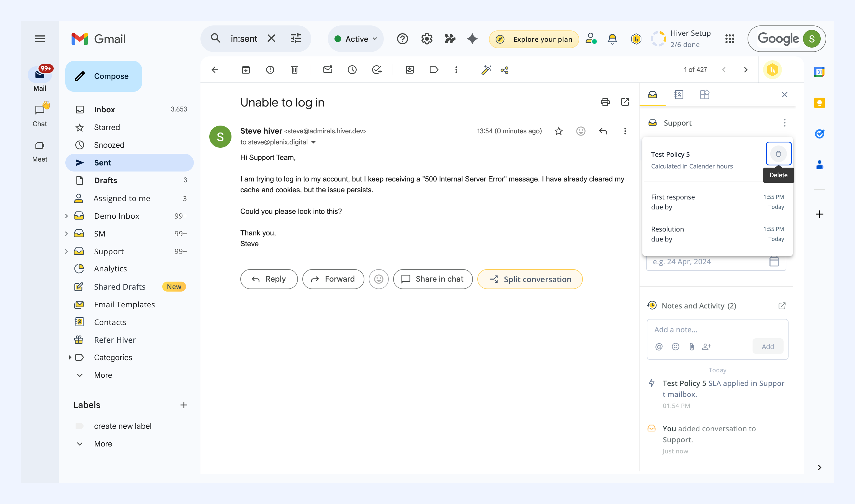Add conversation to Tasks
The width and height of the screenshot is (855, 504).
(377, 70)
